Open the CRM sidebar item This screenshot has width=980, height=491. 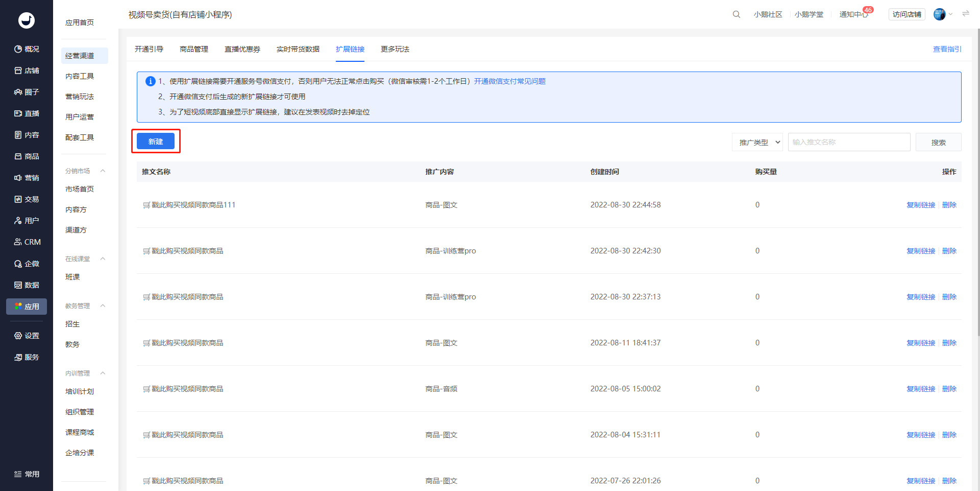tap(27, 242)
